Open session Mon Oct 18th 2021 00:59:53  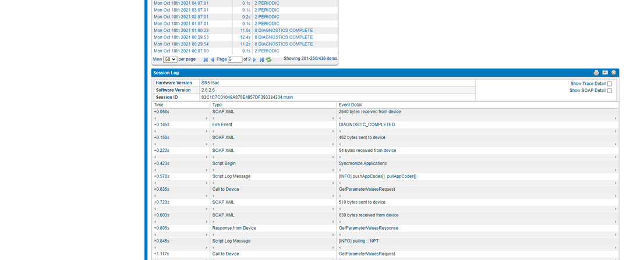click(x=181, y=37)
